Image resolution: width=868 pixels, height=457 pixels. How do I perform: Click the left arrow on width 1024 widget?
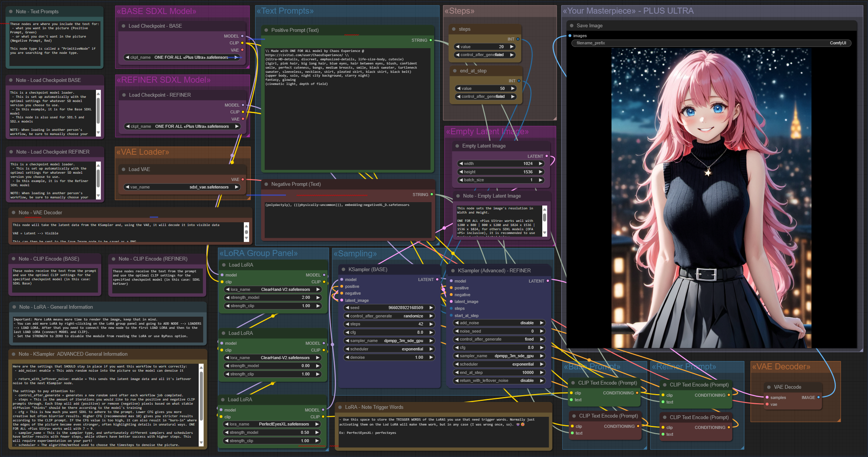click(461, 163)
